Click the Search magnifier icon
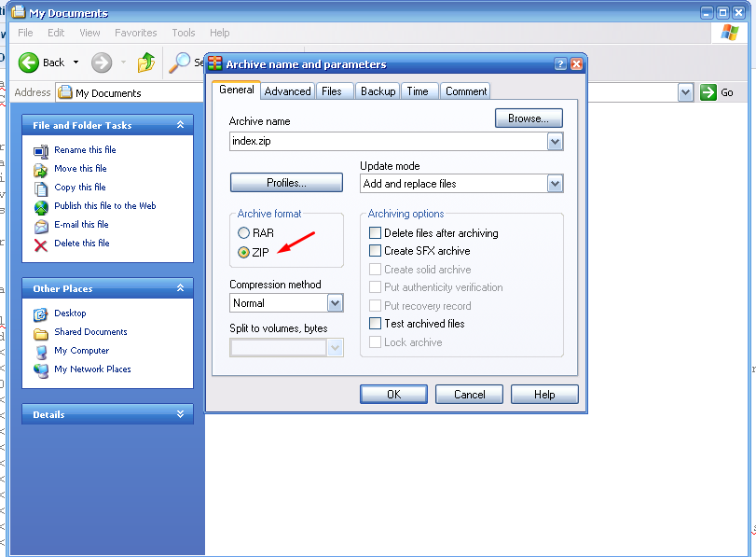This screenshot has height=557, width=756. tap(179, 63)
